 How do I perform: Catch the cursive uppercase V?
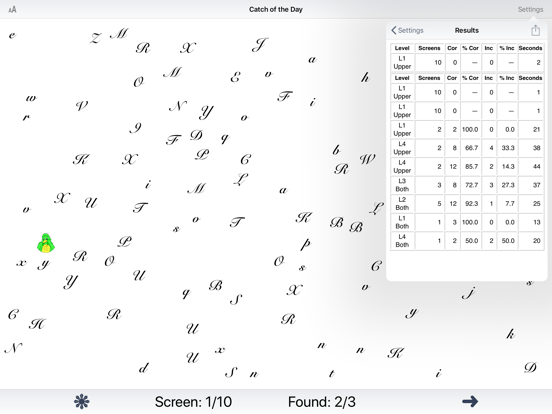click(x=82, y=105)
